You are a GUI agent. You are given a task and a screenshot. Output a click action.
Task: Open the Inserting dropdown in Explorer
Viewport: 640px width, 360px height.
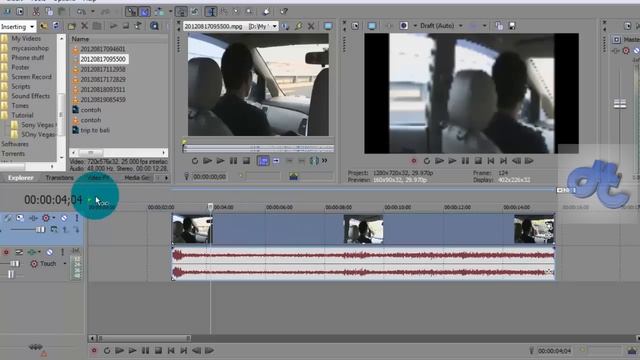click(x=31, y=27)
